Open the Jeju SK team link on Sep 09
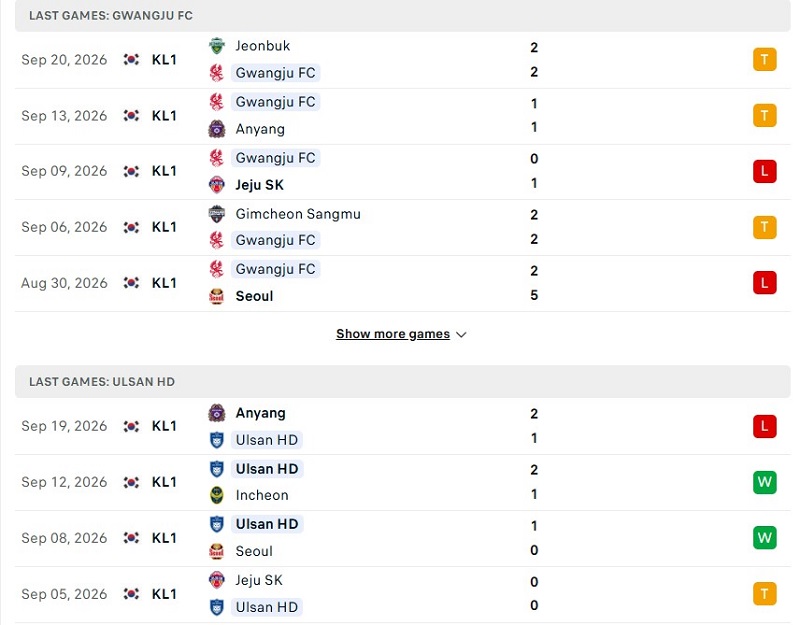 [259, 185]
